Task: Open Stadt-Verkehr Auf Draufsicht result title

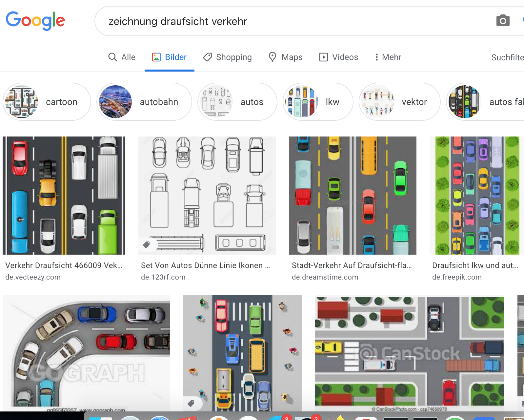Action: 352,265
